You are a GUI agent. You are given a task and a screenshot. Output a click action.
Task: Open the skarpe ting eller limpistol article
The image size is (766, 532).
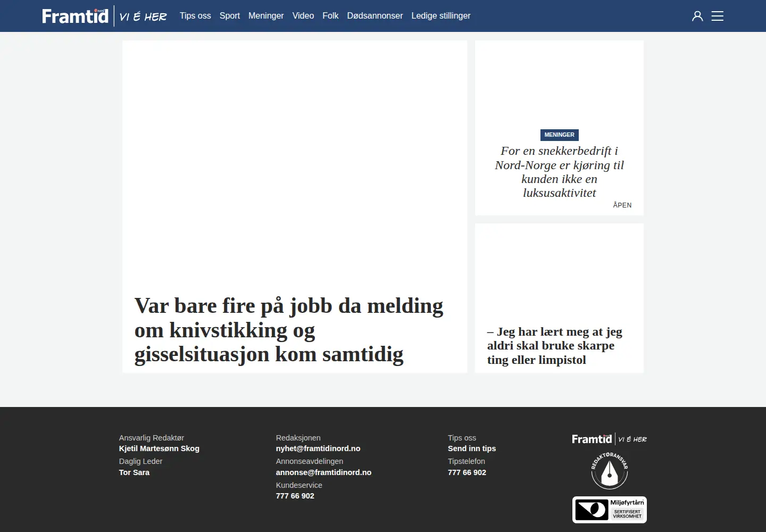tap(555, 346)
